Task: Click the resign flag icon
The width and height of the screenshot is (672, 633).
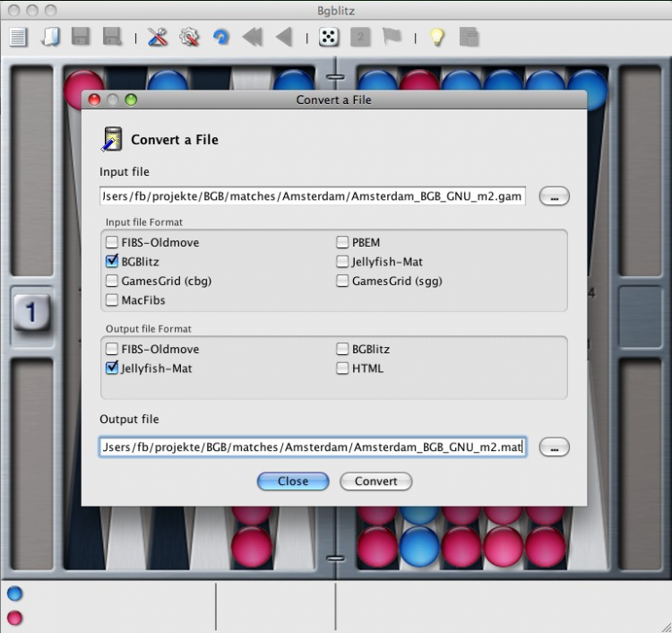Action: pyautogui.click(x=392, y=37)
